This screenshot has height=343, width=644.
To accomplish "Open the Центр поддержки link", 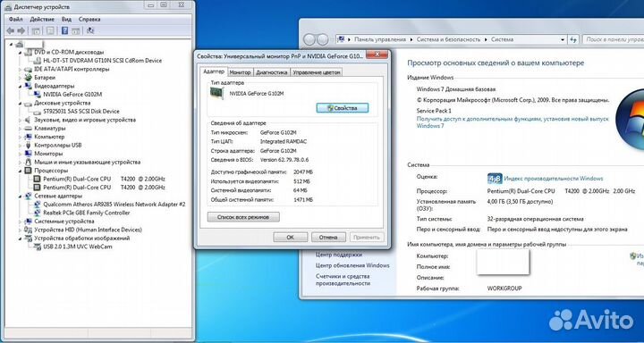I will click(x=339, y=255).
